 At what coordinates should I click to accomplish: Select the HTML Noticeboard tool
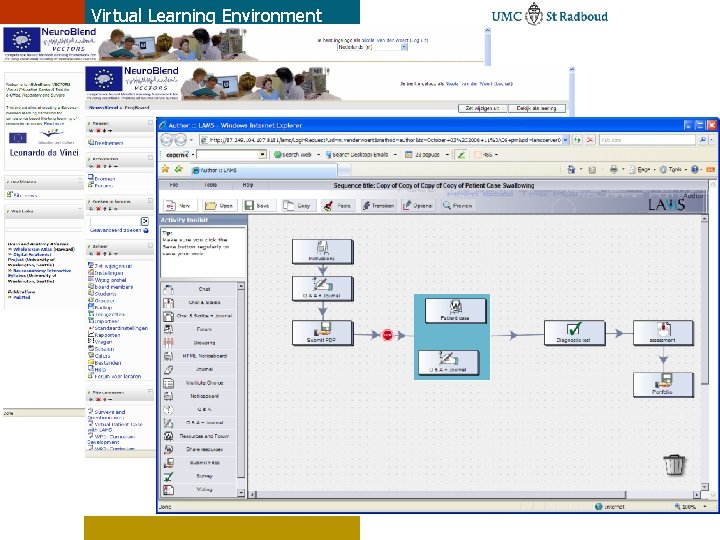coord(198,356)
